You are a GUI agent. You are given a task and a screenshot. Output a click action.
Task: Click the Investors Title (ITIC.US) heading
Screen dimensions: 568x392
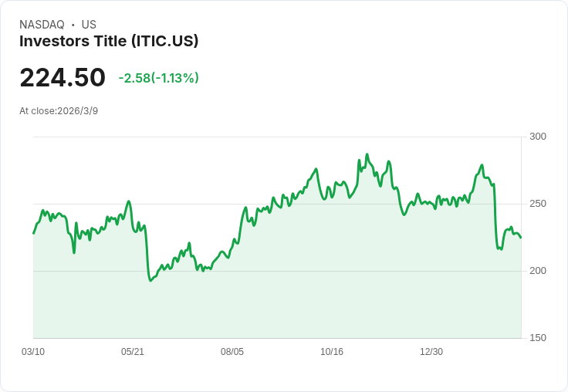pyautogui.click(x=109, y=41)
